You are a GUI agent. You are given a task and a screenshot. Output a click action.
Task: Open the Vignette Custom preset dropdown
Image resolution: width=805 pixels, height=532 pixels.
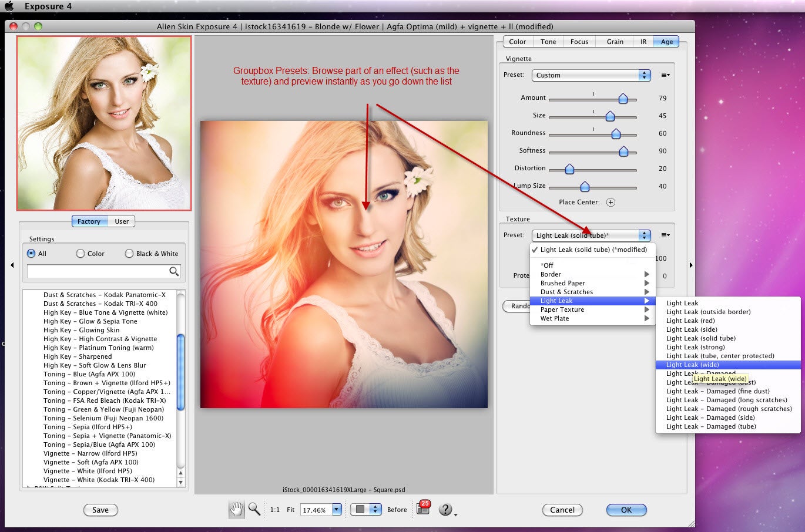click(591, 75)
